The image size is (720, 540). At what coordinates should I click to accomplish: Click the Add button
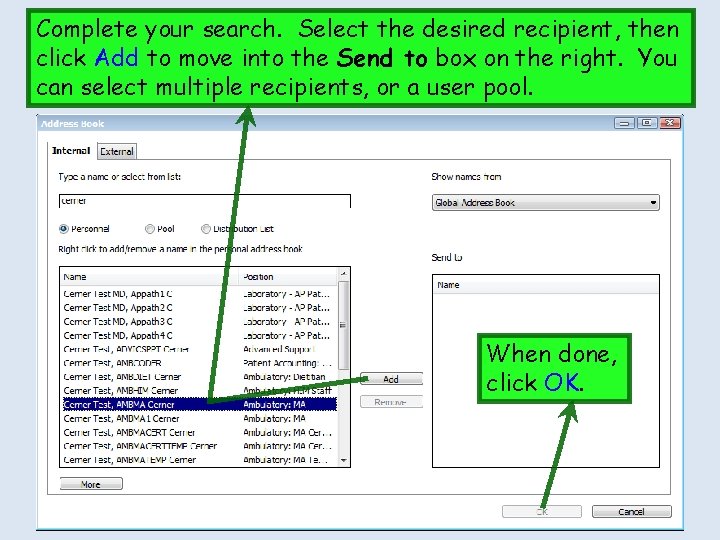pos(391,379)
